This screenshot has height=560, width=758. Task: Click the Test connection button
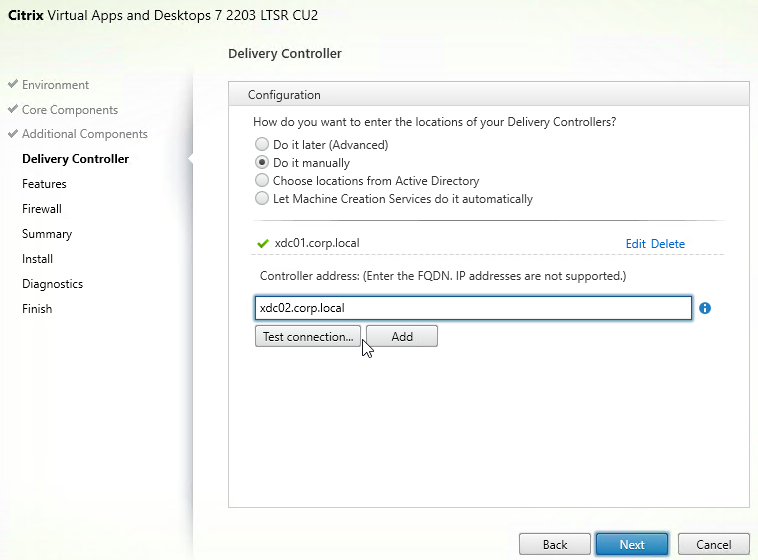click(x=307, y=336)
